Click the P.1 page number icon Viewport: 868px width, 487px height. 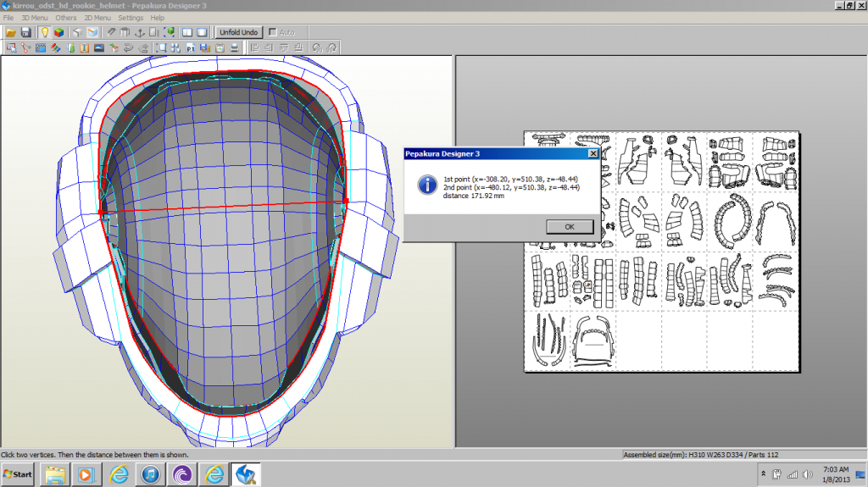coord(191,48)
